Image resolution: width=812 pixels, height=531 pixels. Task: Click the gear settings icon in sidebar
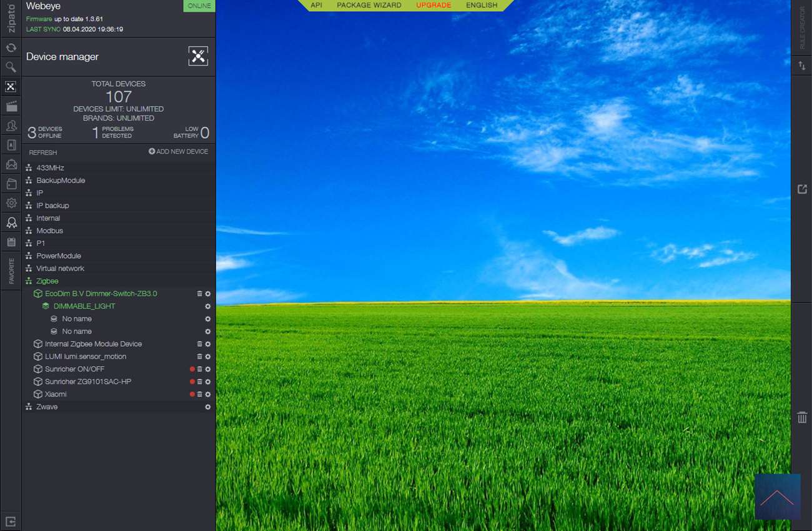[11, 203]
